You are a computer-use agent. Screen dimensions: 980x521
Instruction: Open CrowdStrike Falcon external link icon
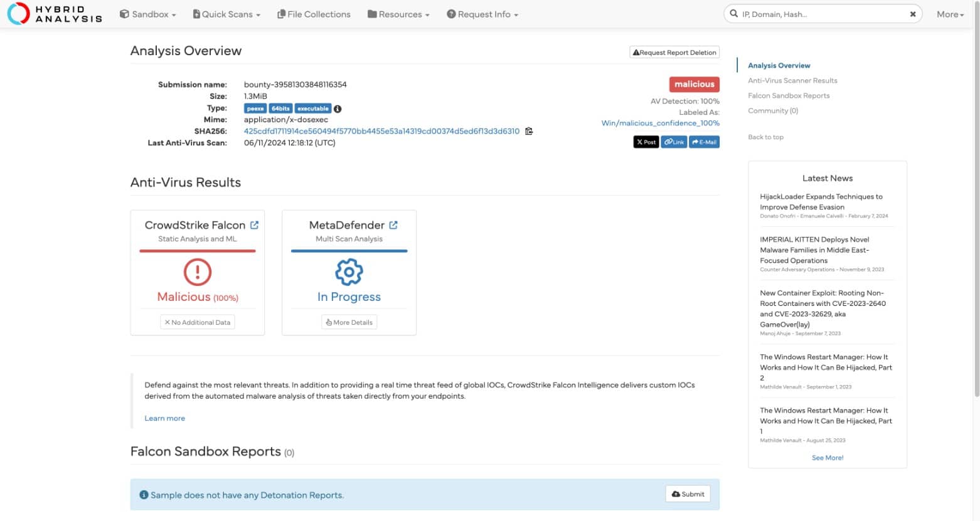[x=254, y=224]
